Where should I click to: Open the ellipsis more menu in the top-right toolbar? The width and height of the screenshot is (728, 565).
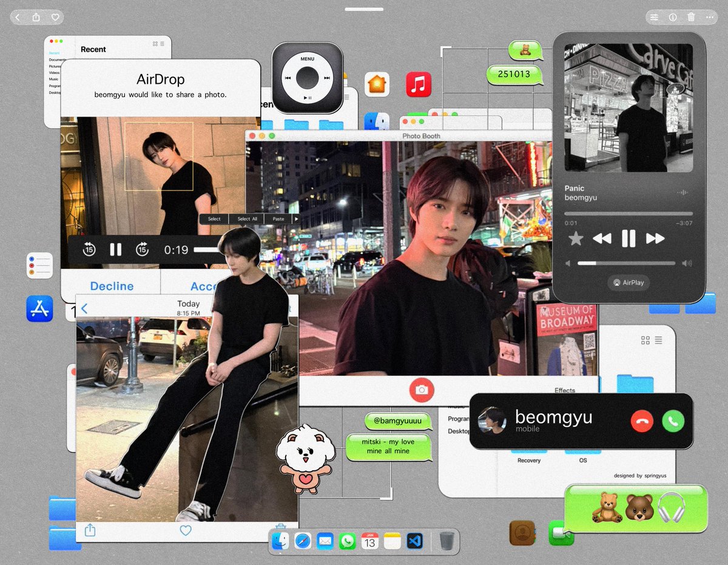tap(710, 18)
